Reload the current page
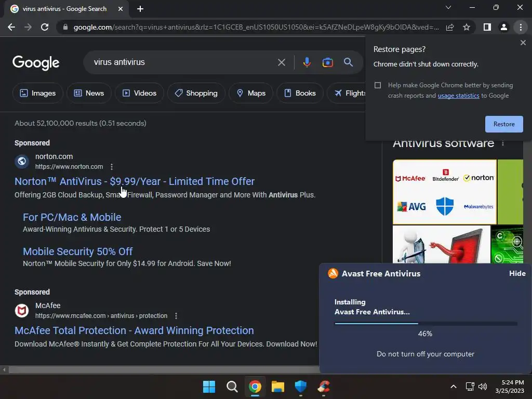 (45, 27)
